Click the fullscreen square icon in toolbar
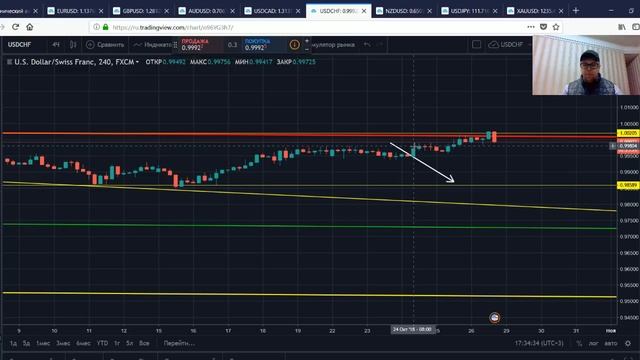Screen dimensions: 640x360 (x=476, y=44)
